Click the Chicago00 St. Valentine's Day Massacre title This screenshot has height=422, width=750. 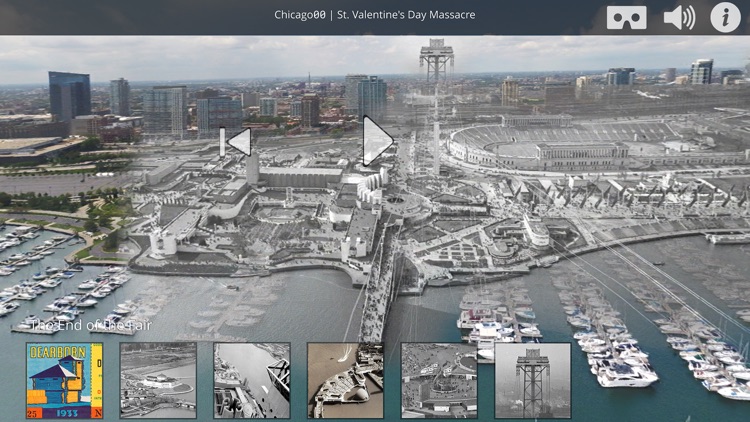(375, 15)
